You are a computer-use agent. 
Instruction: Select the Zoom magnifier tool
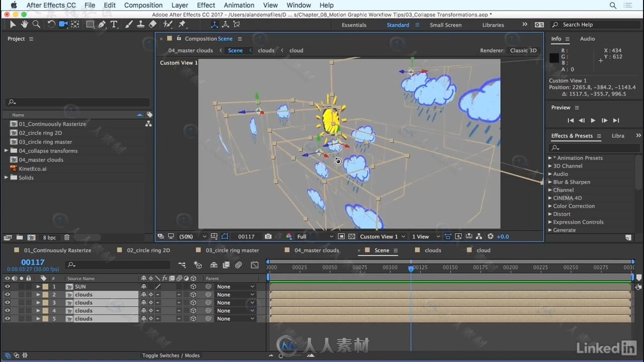pos(36,24)
